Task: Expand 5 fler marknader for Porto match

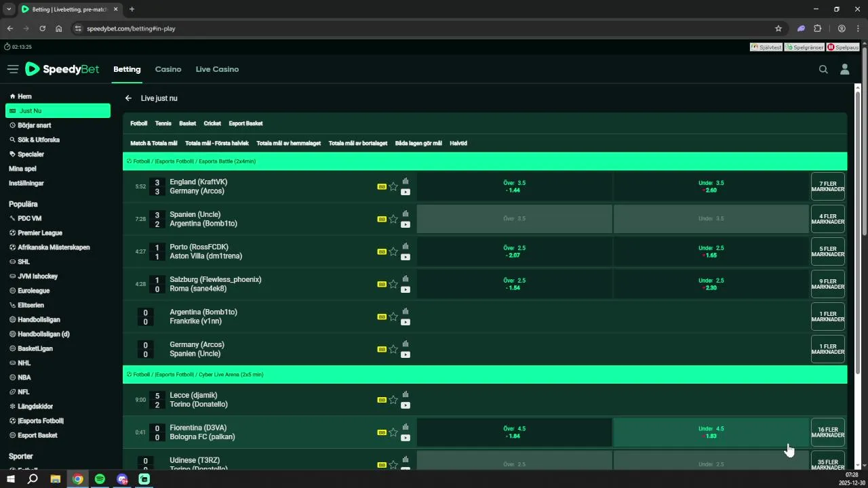Action: click(828, 251)
